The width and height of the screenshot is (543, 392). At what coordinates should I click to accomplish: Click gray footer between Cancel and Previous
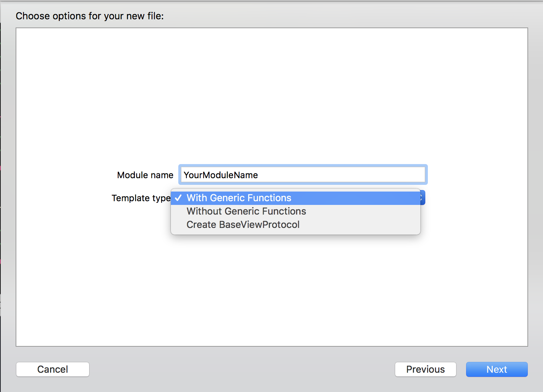241,369
